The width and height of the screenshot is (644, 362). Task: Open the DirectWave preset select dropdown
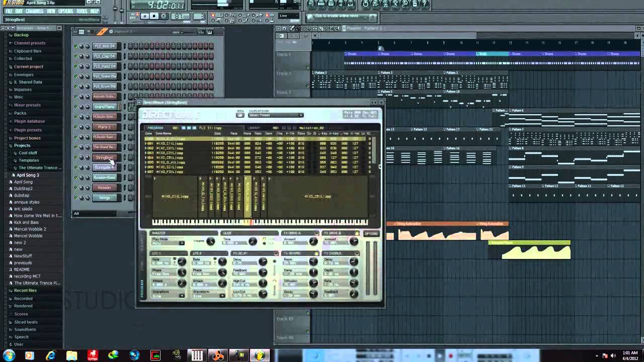(276, 115)
